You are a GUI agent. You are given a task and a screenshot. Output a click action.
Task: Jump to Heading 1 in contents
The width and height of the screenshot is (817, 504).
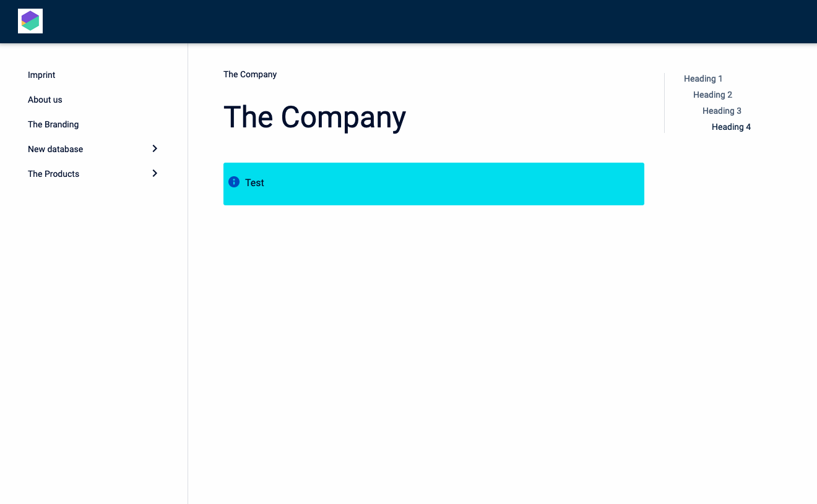click(703, 79)
